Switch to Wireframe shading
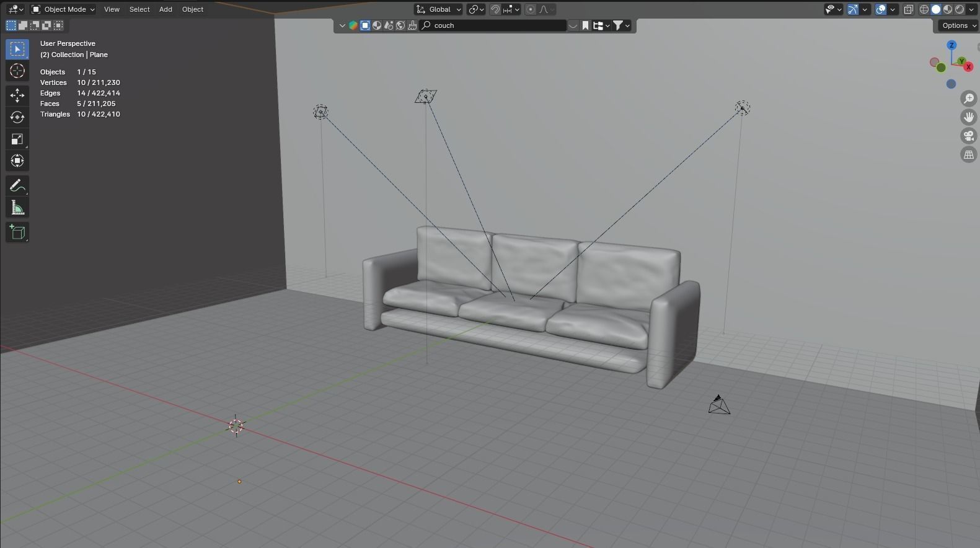The image size is (980, 548). pos(924,9)
